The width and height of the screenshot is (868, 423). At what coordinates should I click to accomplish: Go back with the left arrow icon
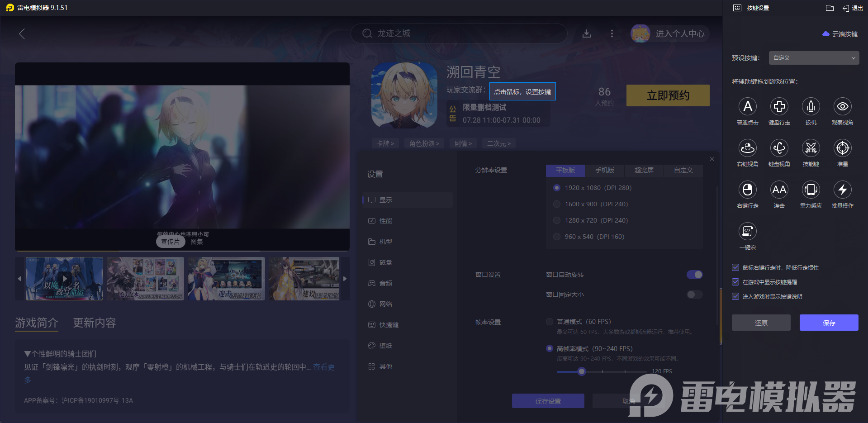click(x=22, y=33)
